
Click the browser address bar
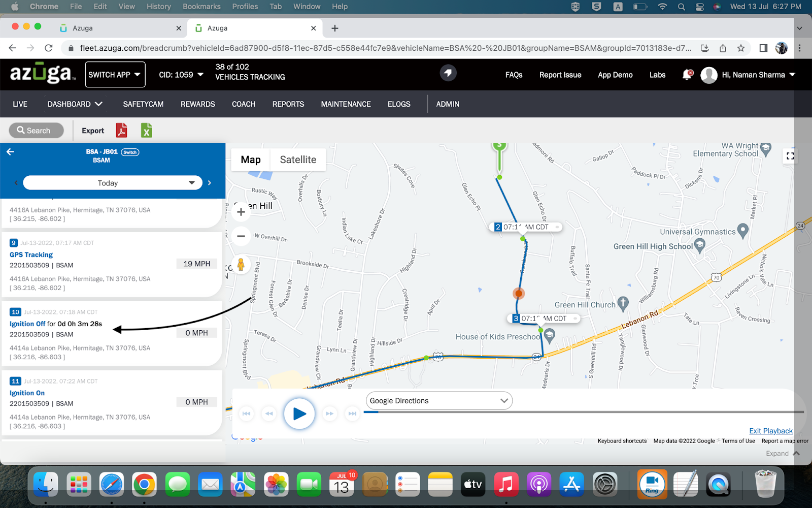(385, 48)
